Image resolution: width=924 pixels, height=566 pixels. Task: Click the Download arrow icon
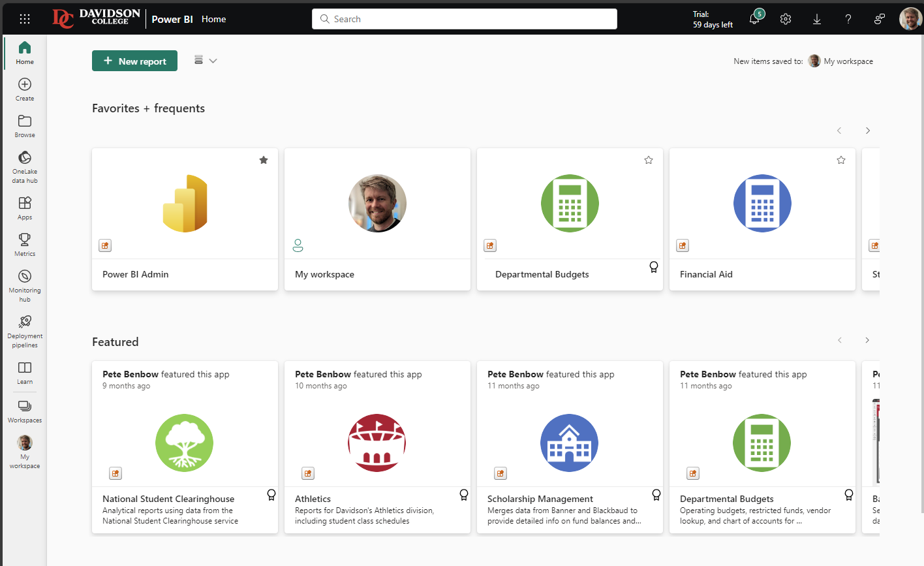click(817, 19)
